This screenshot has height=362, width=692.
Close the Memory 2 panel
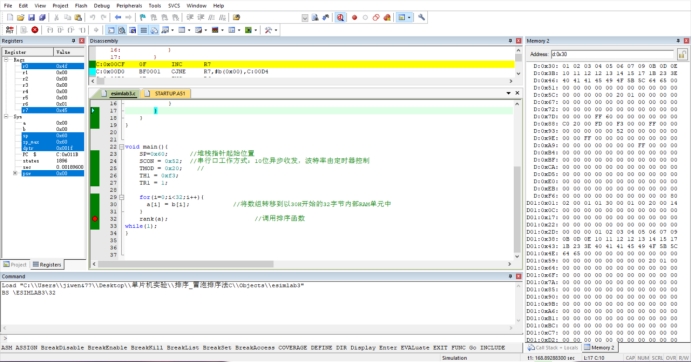point(686,41)
